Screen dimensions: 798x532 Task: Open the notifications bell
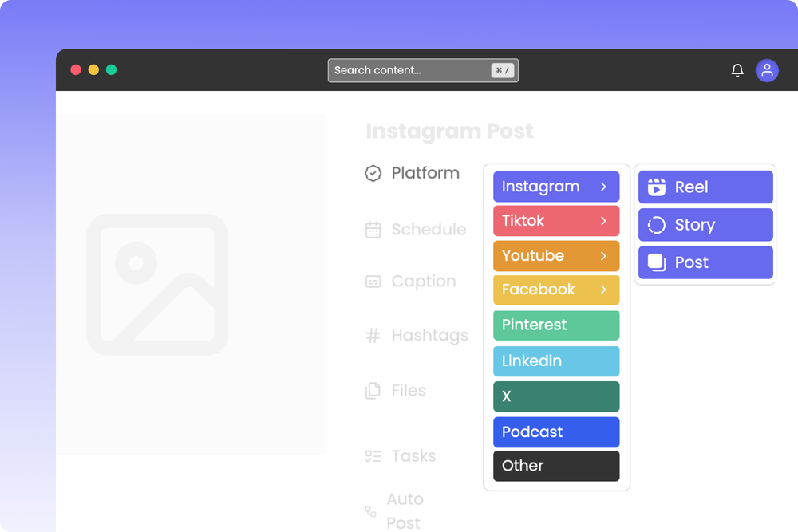(x=737, y=70)
